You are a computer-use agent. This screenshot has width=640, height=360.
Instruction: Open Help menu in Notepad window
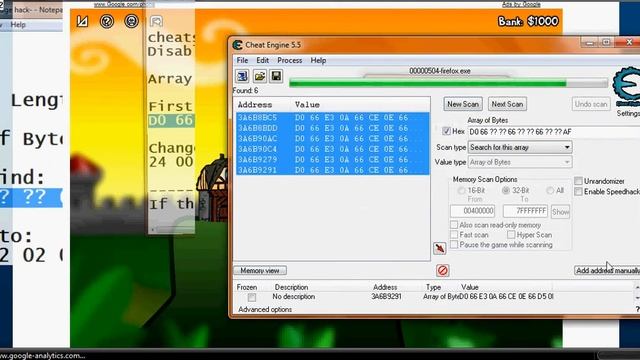(x=18, y=24)
